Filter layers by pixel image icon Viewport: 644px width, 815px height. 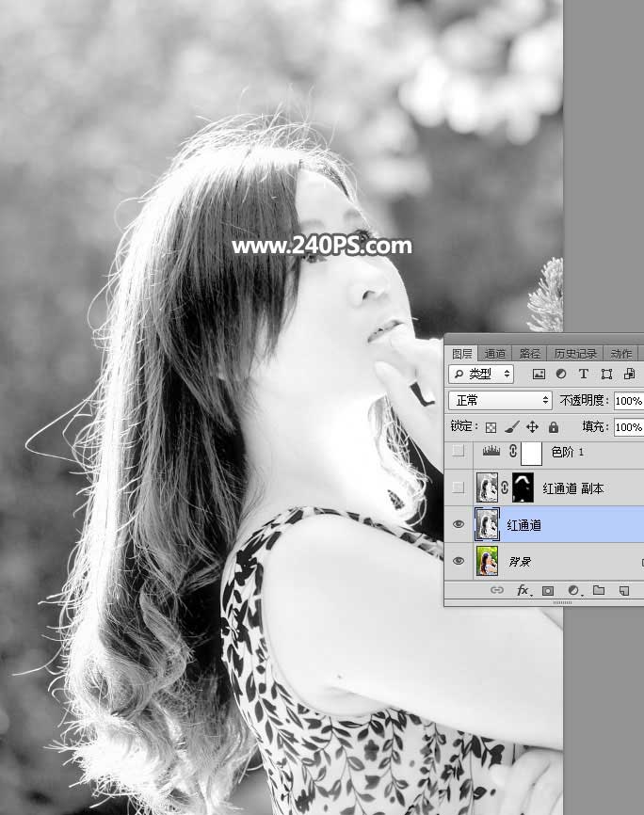pos(539,375)
